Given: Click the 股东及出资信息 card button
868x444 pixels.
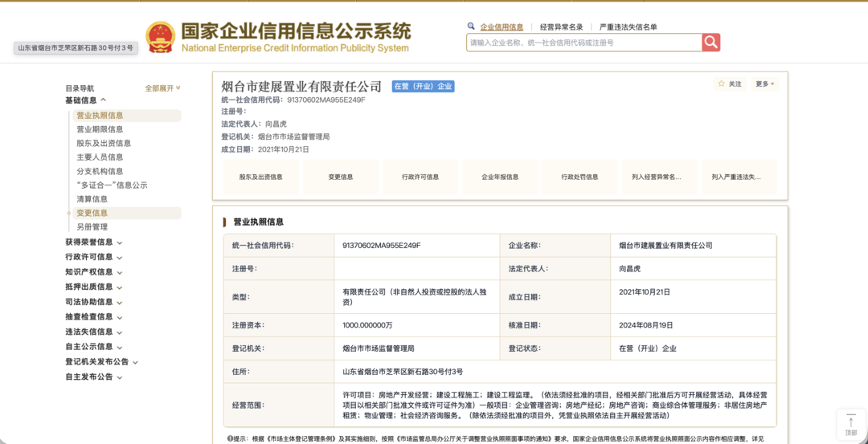Looking at the screenshot, I should [260, 177].
